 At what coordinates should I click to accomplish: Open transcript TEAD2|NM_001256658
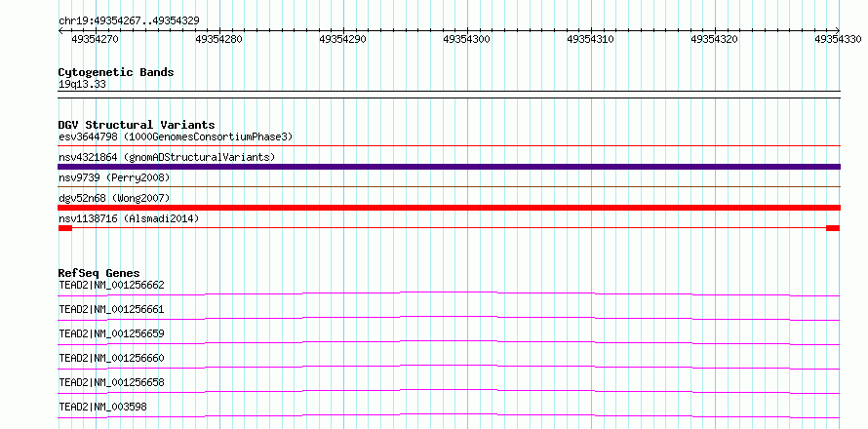click(x=111, y=382)
